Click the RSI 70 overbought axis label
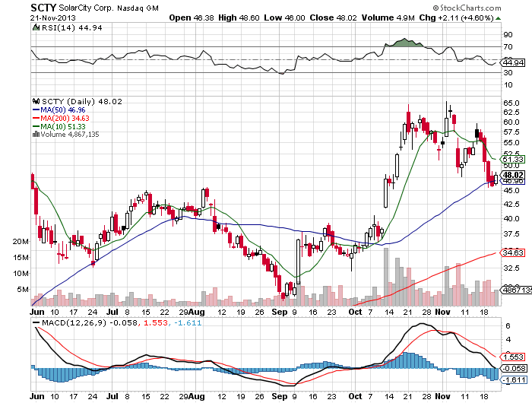 point(508,46)
